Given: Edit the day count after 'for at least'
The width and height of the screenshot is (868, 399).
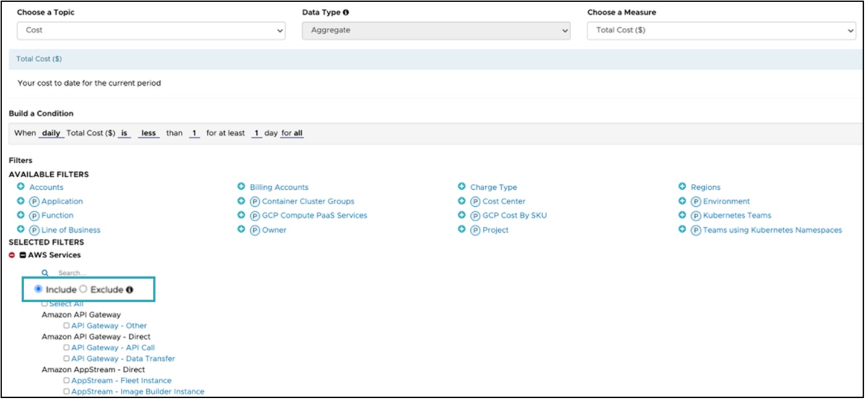Looking at the screenshot, I should click(256, 133).
